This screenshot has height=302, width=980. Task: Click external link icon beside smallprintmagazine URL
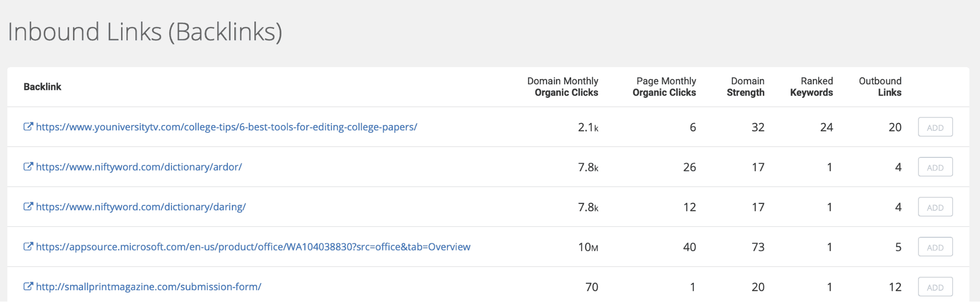click(28, 286)
